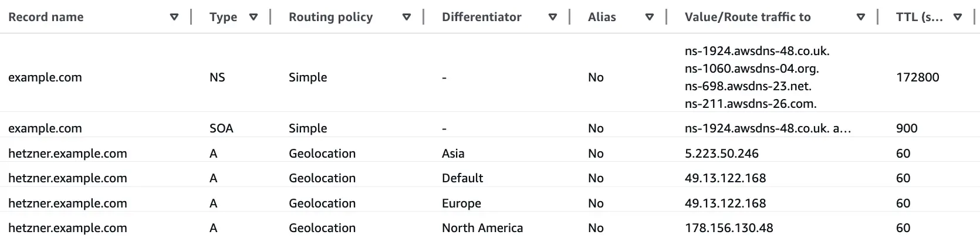Viewport: 980px width, 245px height.
Task: Click Value/Route traffic to sort arrow
Action: (860, 18)
